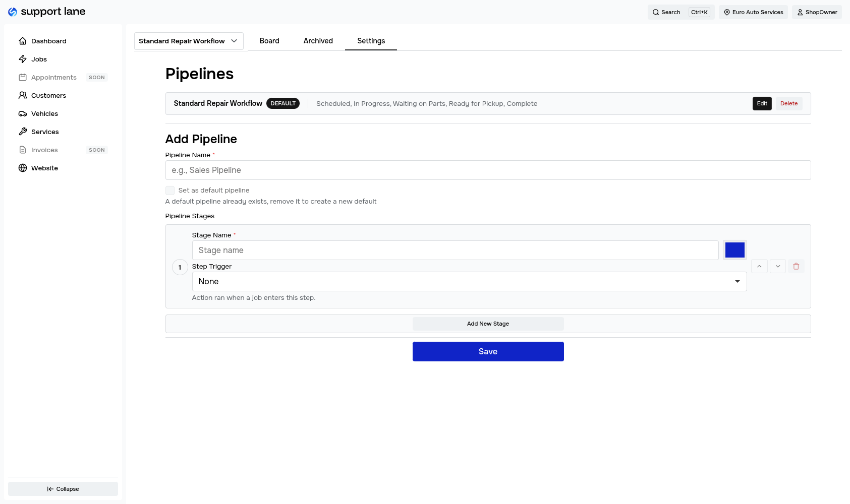
Task: Pick the stage color swatch
Action: [734, 249]
